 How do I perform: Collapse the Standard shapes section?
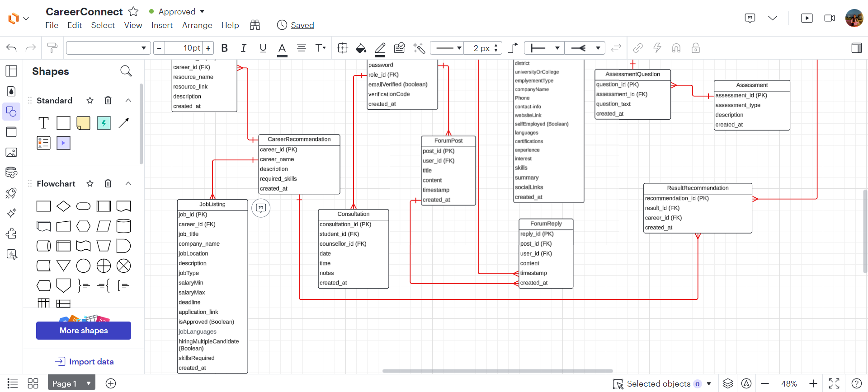coord(128,100)
